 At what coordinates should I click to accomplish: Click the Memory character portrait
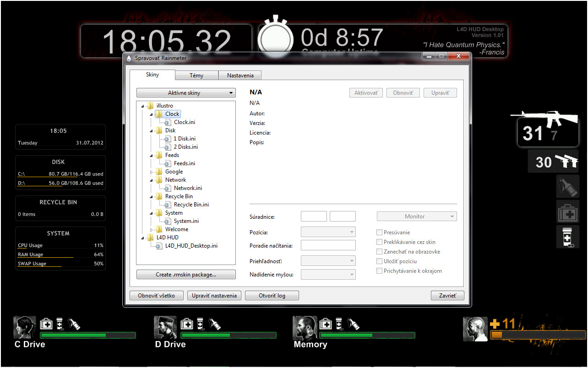point(305,327)
